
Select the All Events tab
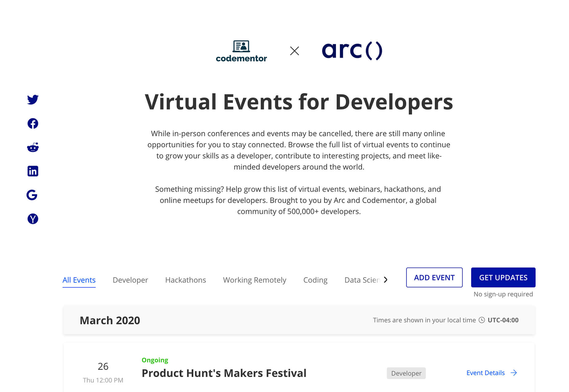pyautogui.click(x=79, y=280)
